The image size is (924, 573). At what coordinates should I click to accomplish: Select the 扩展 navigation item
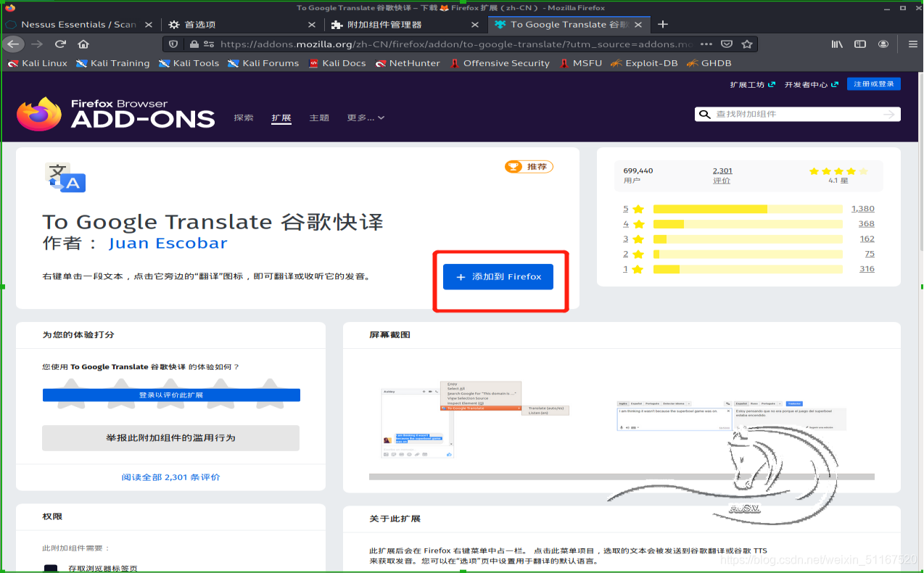click(281, 118)
